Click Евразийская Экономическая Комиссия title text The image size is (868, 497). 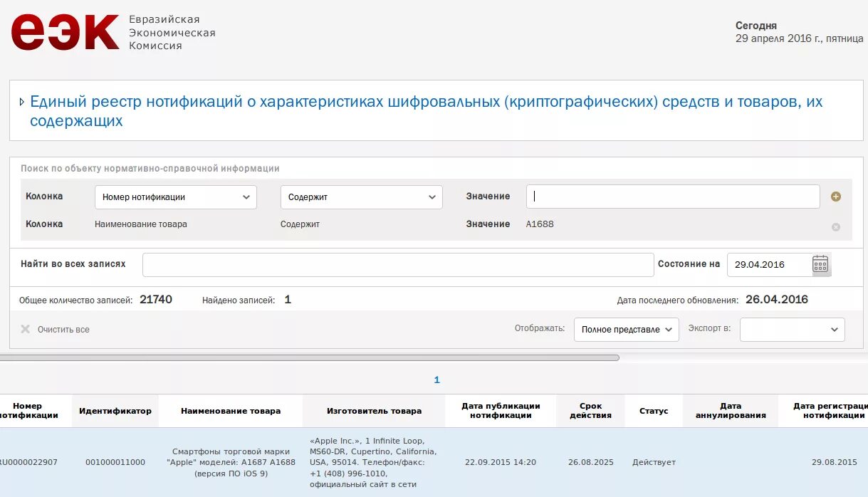click(172, 33)
